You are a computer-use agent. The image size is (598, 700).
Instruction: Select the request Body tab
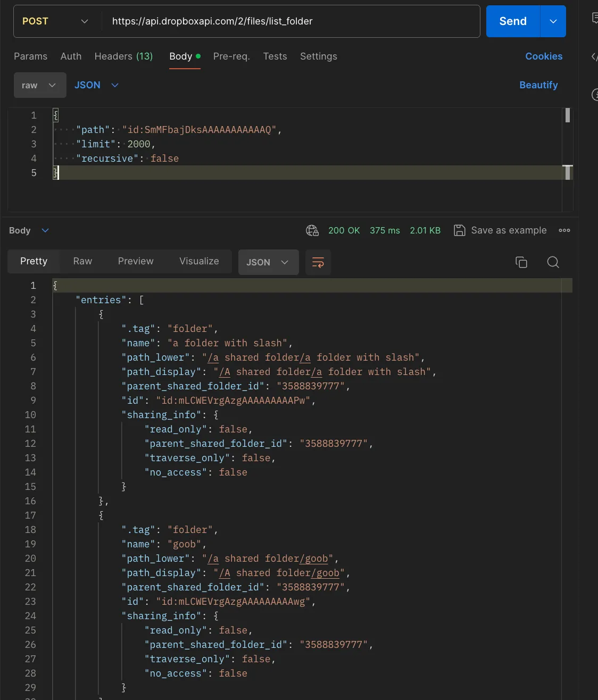(185, 56)
